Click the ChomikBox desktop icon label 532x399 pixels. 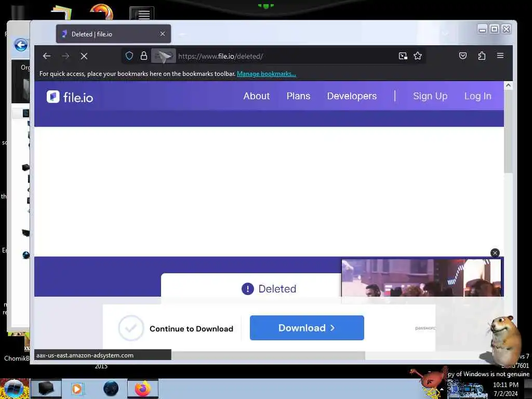pyautogui.click(x=16, y=358)
